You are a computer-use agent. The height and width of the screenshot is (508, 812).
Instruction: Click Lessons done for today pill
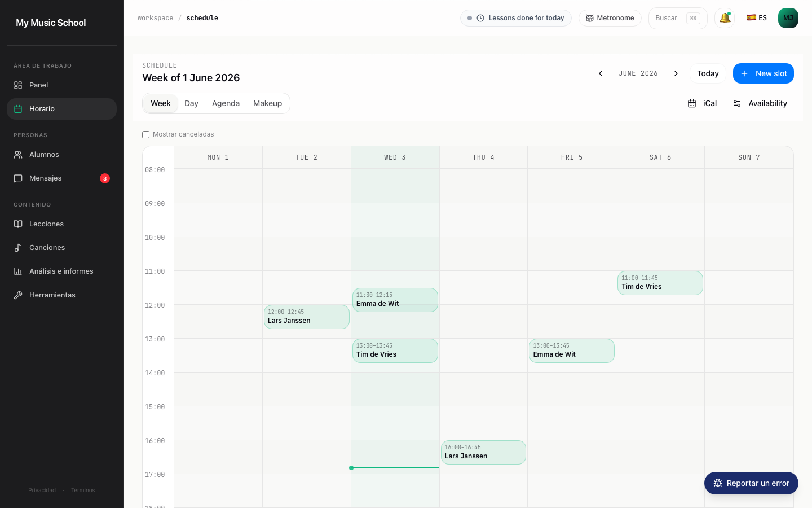point(516,18)
